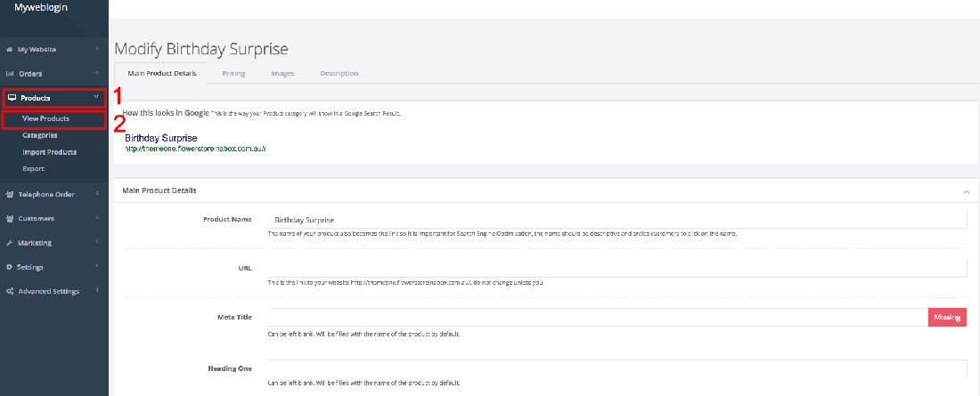980x396 pixels.
Task: Select Import Products in the sidebar
Action: pos(50,152)
